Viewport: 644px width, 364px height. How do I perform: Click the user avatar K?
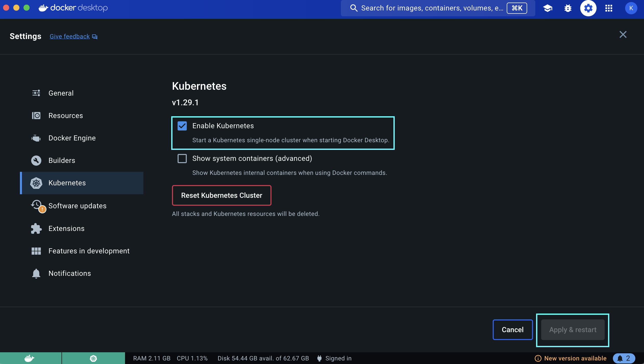pyautogui.click(x=631, y=8)
